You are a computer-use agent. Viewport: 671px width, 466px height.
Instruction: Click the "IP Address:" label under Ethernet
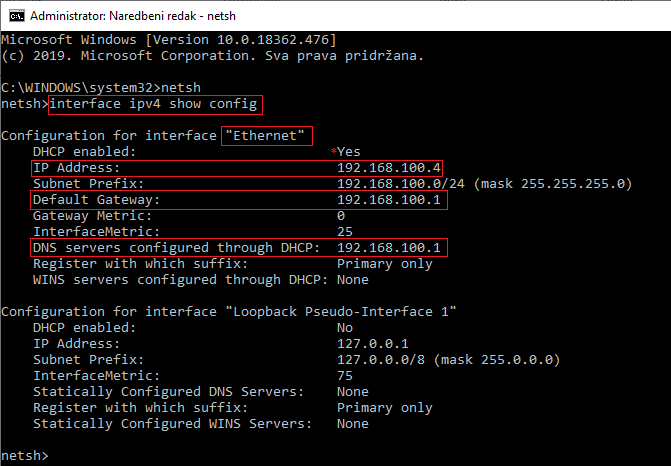click(76, 168)
